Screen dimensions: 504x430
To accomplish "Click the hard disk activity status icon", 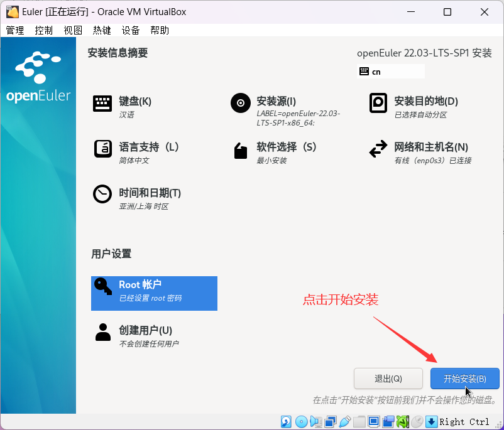I will 286,422.
